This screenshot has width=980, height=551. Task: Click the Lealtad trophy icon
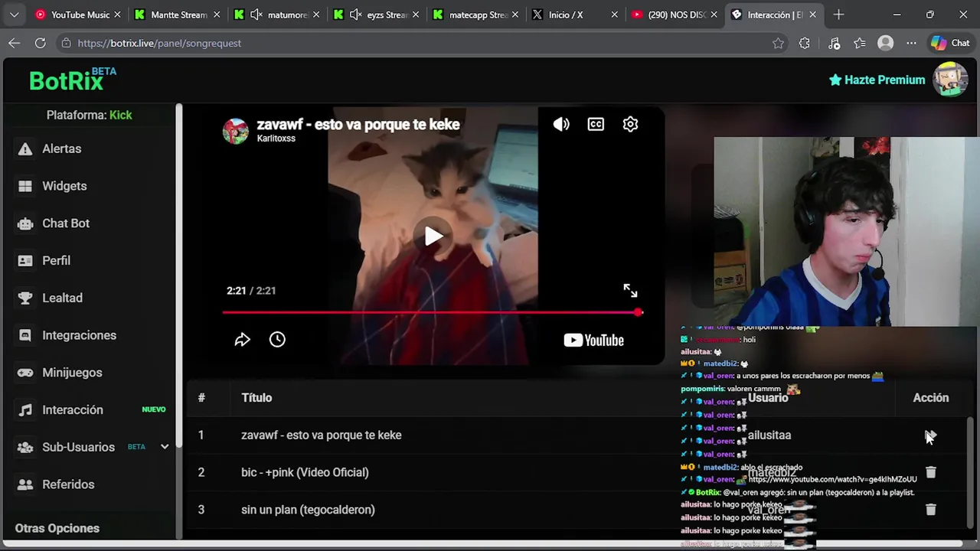point(25,298)
